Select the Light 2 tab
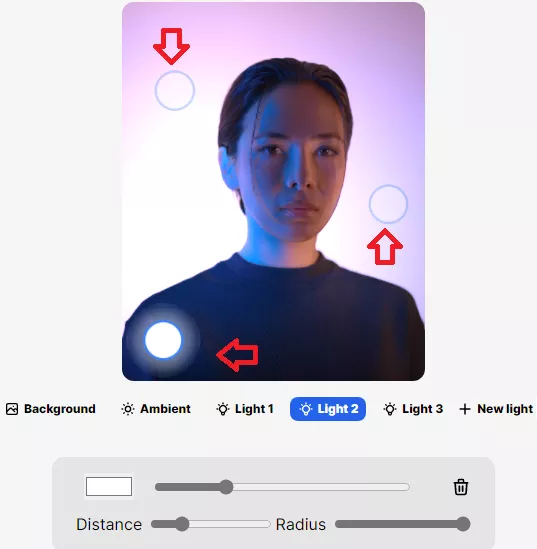Image resolution: width=537 pixels, height=549 pixels. click(328, 409)
